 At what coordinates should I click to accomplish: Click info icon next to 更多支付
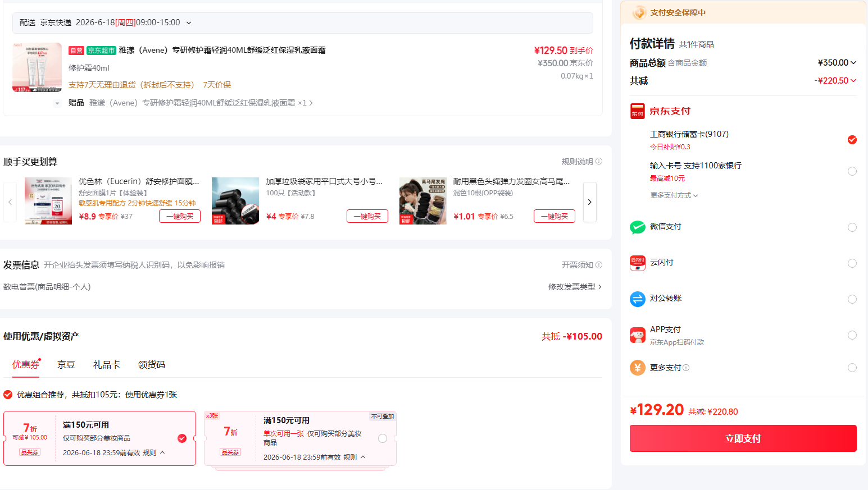686,368
